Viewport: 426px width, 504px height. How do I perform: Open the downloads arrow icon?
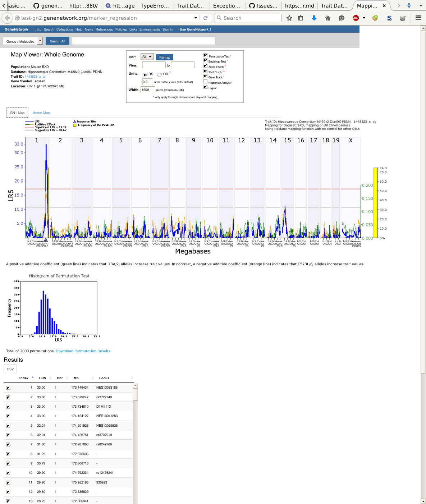[314, 18]
